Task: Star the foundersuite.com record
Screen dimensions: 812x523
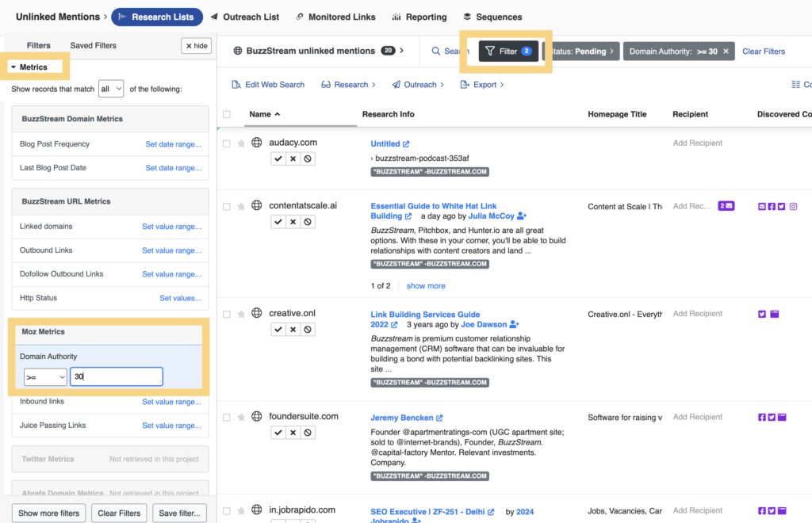Action: [x=241, y=418]
